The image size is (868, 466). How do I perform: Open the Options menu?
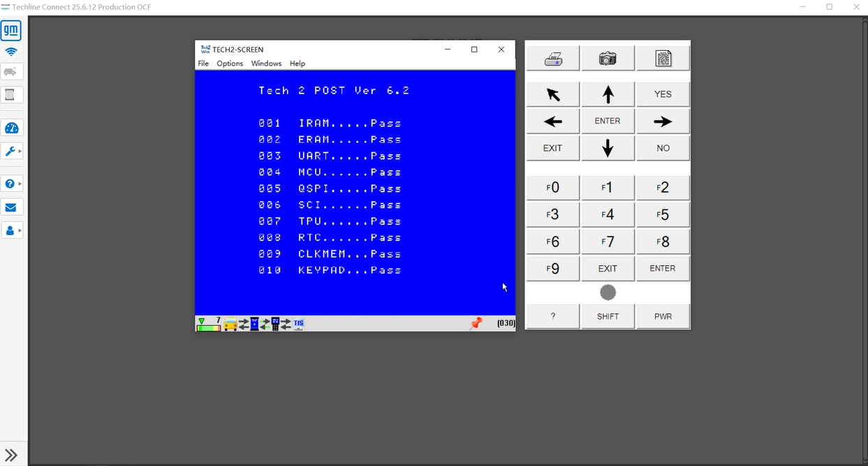tap(230, 63)
